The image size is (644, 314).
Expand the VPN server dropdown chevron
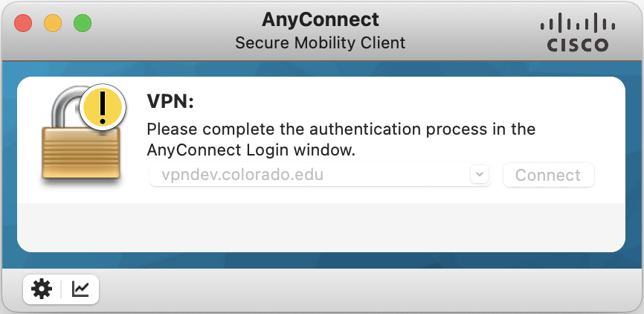point(480,174)
